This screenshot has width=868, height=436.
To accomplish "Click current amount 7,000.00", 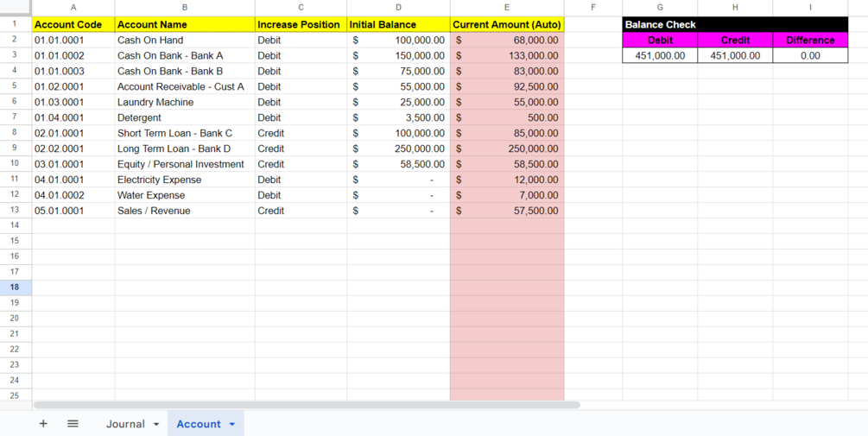I will (x=507, y=195).
